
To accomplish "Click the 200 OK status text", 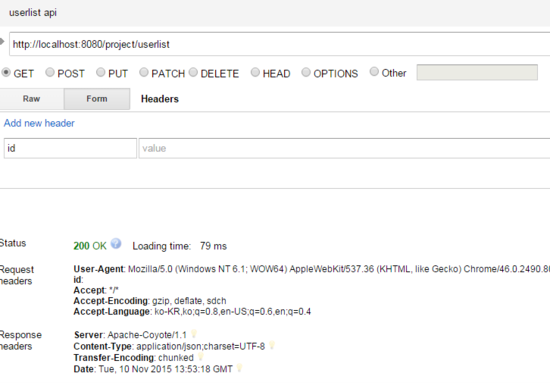I will (x=90, y=246).
